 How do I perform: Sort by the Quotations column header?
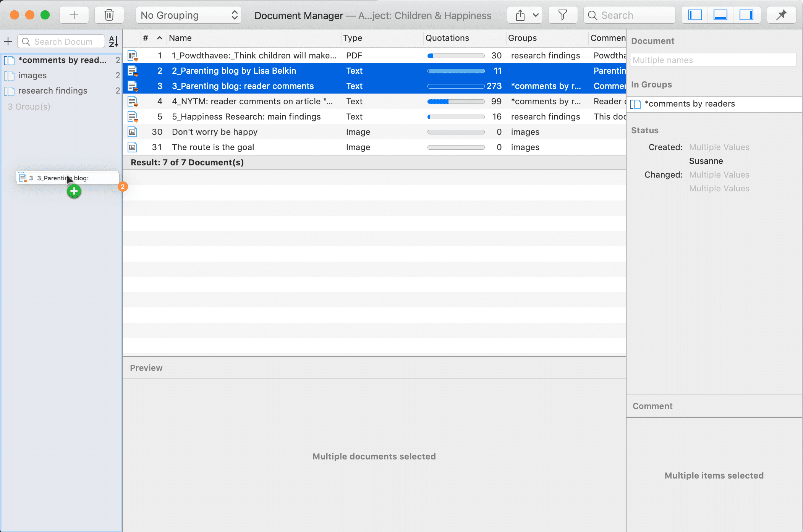447,38
